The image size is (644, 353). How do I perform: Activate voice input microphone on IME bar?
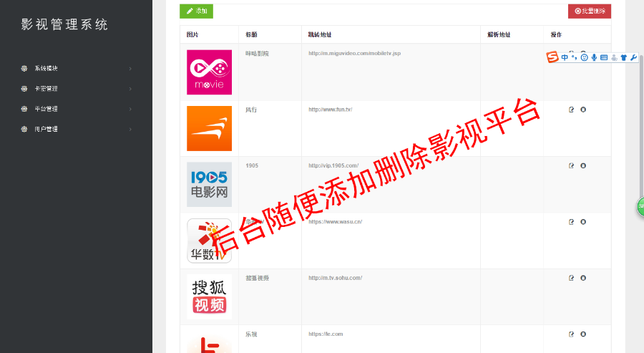(594, 57)
